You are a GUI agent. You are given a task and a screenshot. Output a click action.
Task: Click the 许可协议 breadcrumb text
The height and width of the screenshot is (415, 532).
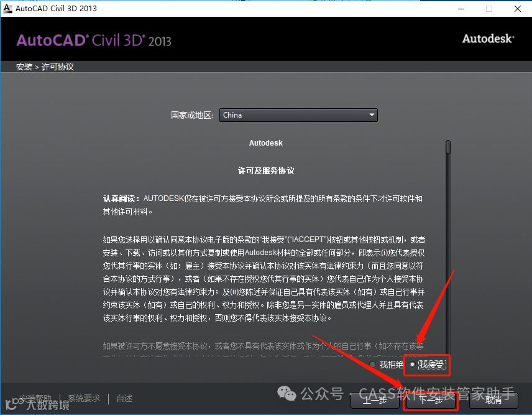[x=58, y=67]
